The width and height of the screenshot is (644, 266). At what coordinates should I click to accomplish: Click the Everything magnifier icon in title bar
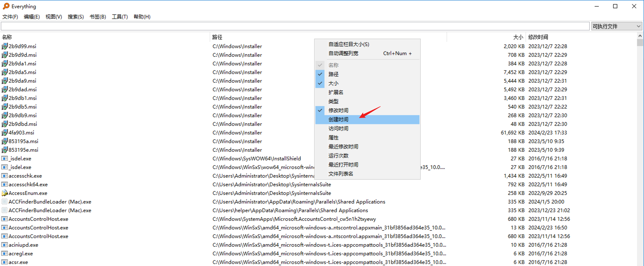6,6
